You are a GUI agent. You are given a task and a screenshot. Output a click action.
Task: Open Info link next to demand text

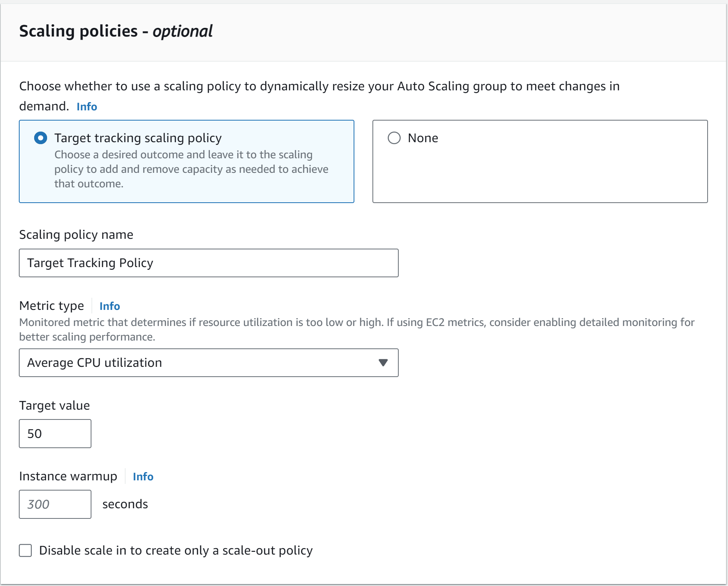click(x=87, y=106)
